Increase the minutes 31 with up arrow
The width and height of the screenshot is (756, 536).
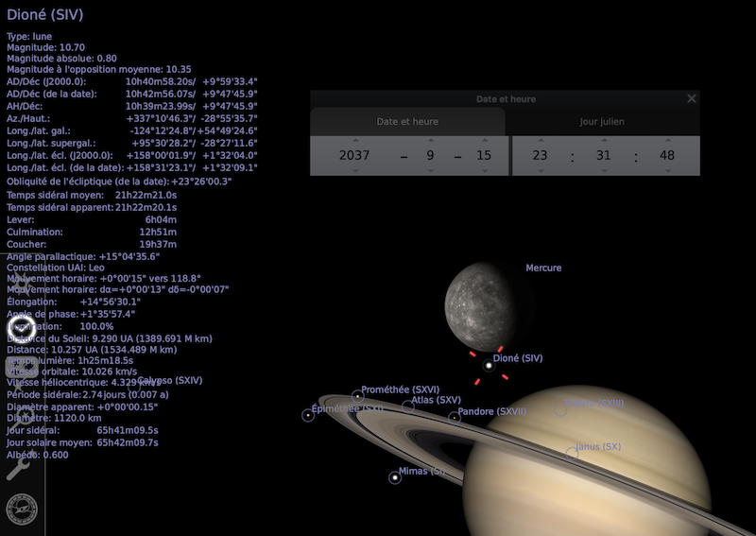click(604, 141)
